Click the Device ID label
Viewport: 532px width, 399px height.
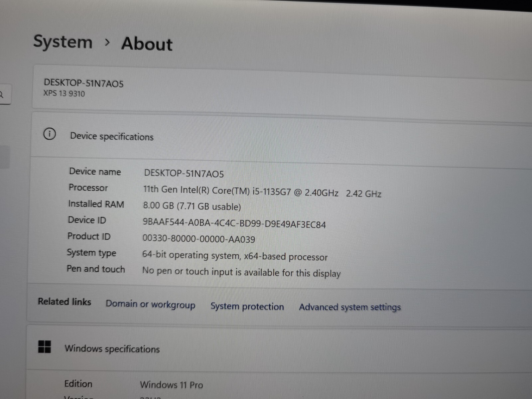pos(87,220)
